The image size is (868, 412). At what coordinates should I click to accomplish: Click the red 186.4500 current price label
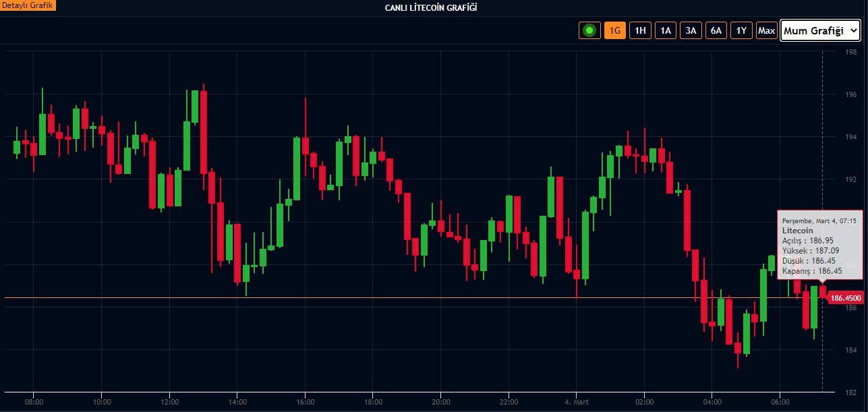coord(845,298)
